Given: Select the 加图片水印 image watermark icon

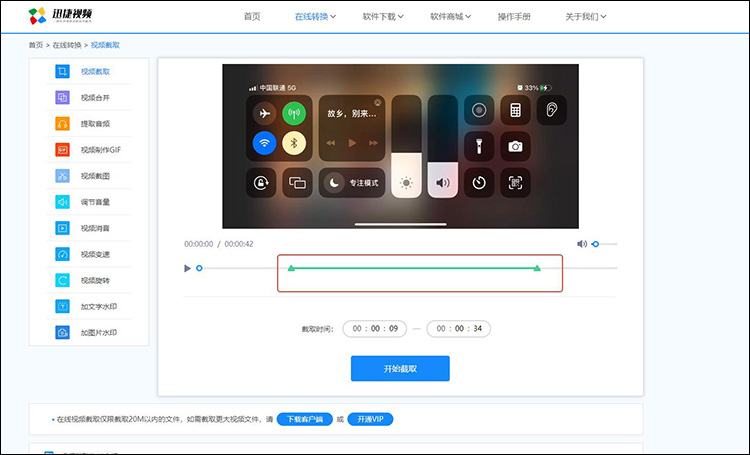Looking at the screenshot, I should 62,333.
